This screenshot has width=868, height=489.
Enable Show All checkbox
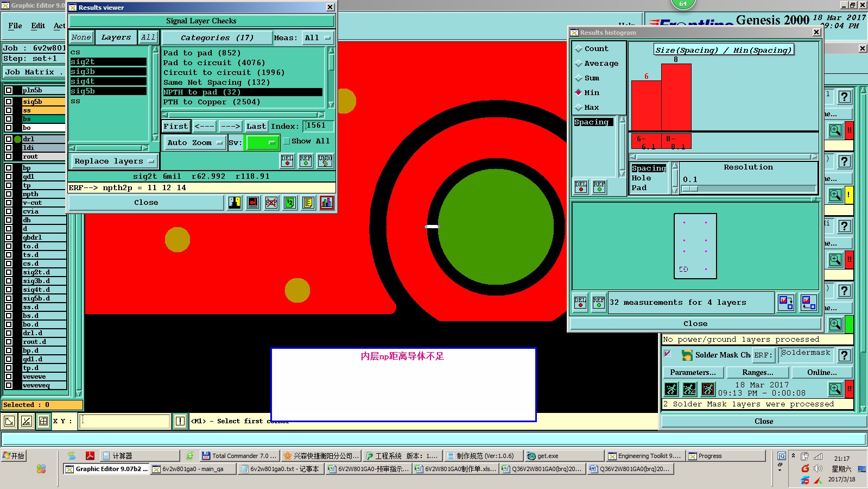click(286, 141)
